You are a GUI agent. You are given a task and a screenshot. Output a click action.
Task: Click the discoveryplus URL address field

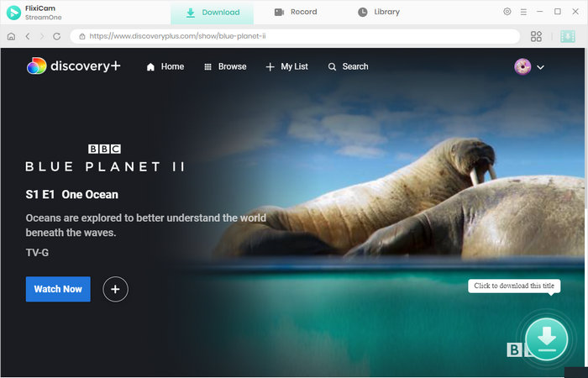295,36
